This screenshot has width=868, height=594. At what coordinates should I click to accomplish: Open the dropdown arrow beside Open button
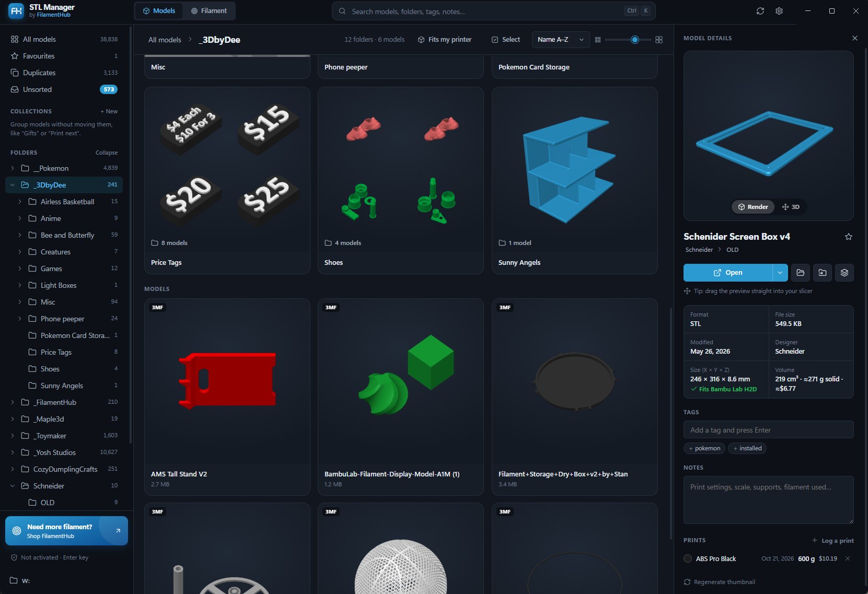coord(780,273)
